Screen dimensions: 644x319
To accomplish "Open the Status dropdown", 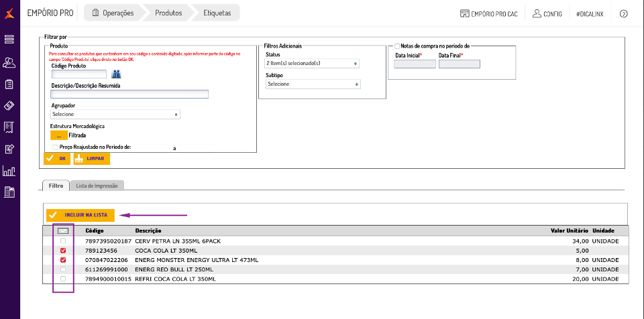I will click(313, 64).
